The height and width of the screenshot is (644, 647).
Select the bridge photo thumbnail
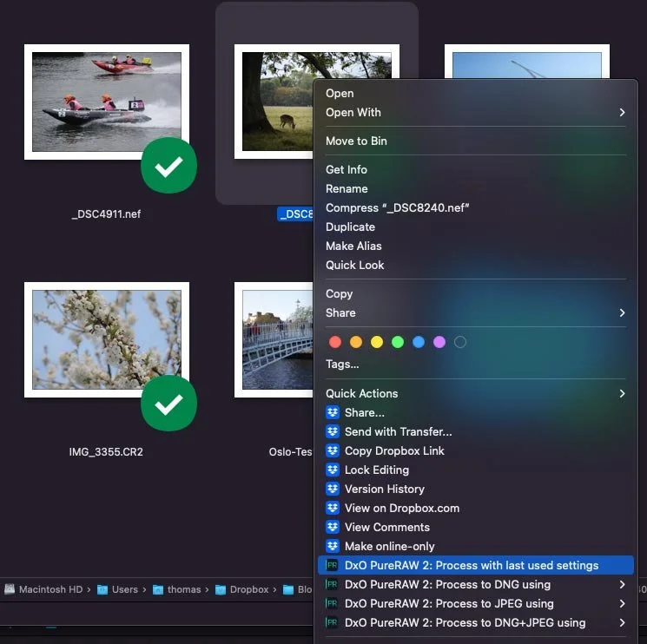click(274, 339)
